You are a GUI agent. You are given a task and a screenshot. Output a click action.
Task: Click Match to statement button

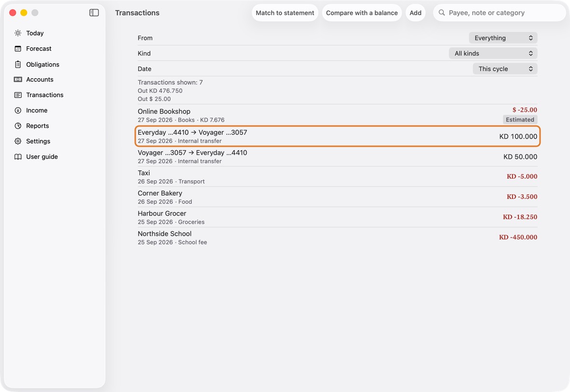pos(285,13)
